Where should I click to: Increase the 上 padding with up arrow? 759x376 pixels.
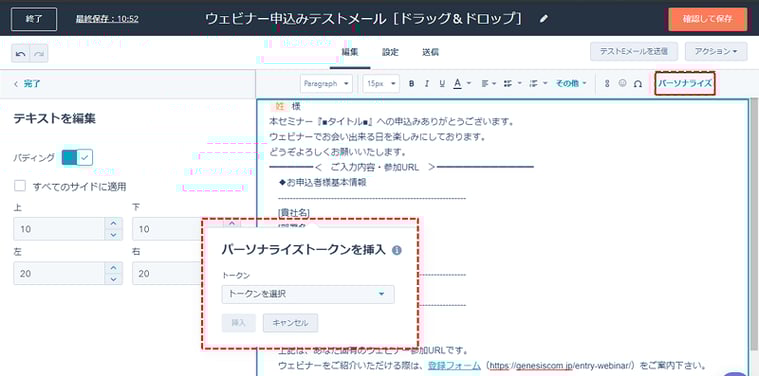click(x=114, y=223)
